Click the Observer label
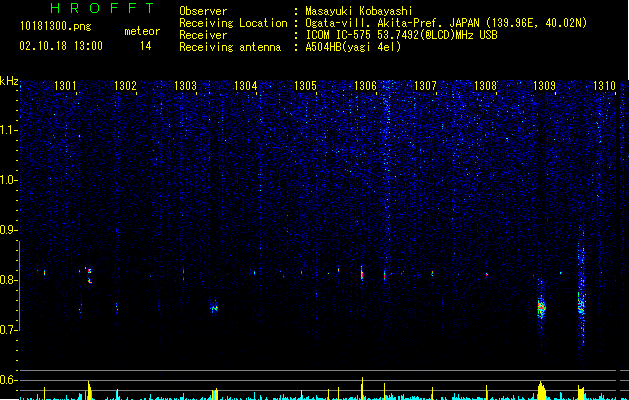 (x=203, y=11)
